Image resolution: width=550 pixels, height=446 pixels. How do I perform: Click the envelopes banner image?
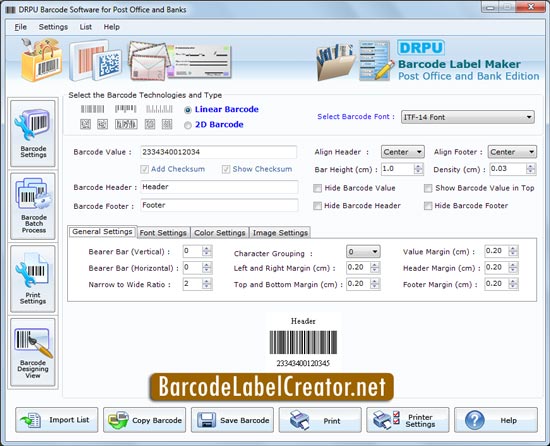click(x=149, y=60)
